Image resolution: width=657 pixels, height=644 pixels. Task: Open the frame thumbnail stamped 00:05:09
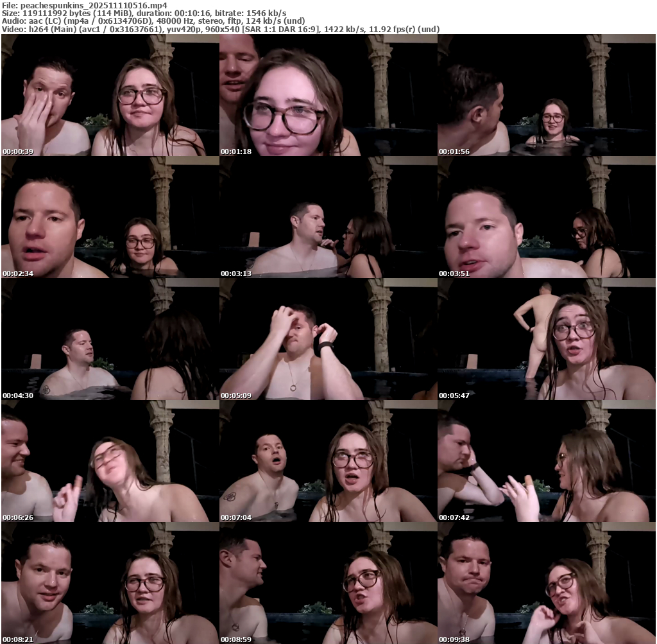(328, 339)
